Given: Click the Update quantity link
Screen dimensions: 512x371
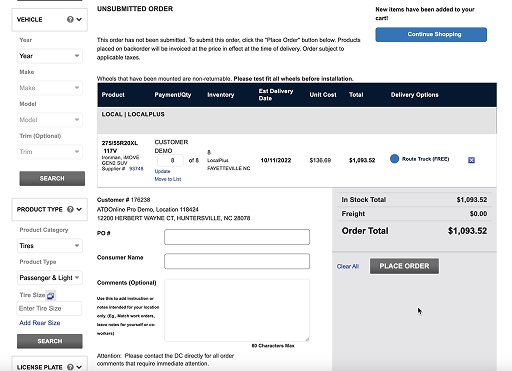Looking at the screenshot, I should tap(162, 171).
